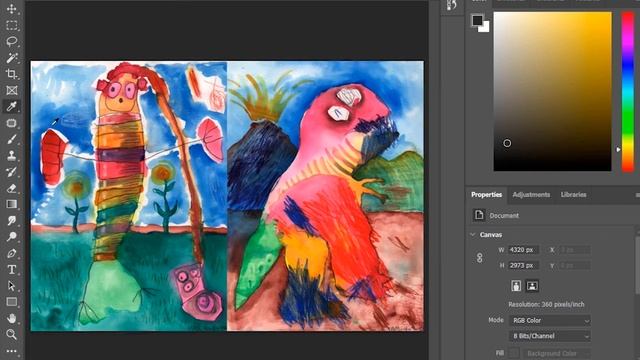Select the Smudge tool
Screen dimensions: 640x360
point(11,220)
